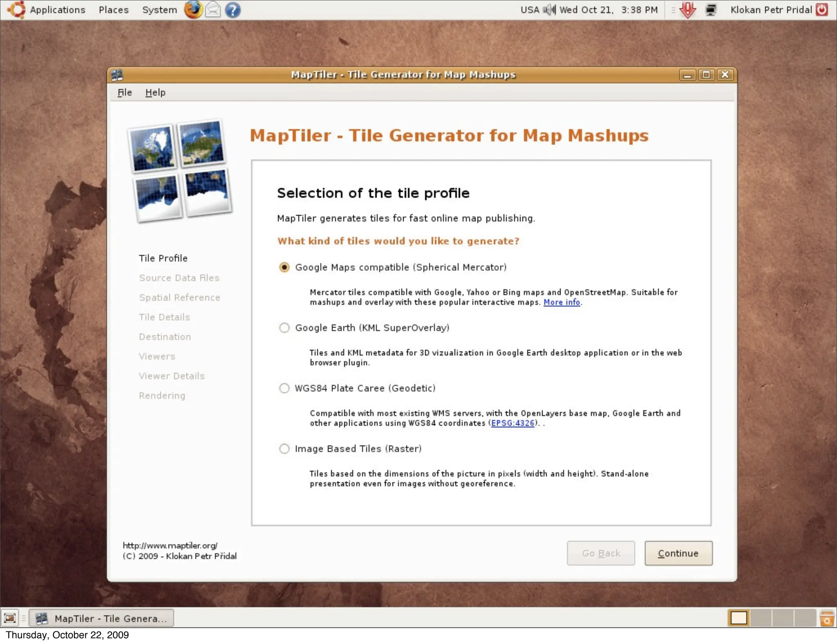The height and width of the screenshot is (644, 837).
Task: Open Firefox browser from top panel
Action: tap(193, 10)
